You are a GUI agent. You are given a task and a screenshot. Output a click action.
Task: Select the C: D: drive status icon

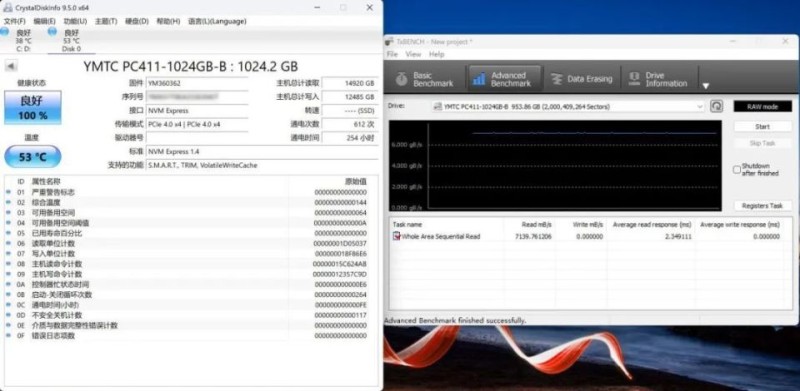pos(4,33)
